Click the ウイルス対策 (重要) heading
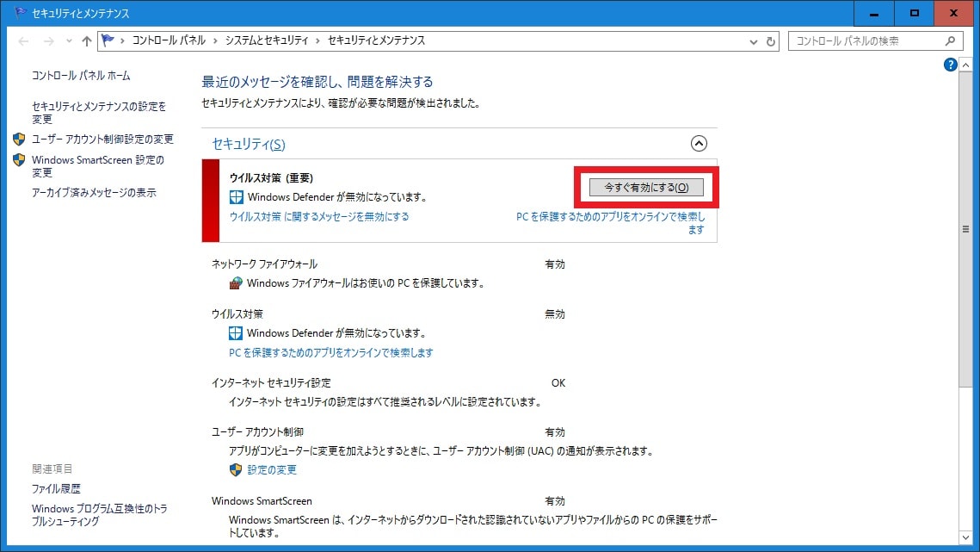 click(271, 177)
